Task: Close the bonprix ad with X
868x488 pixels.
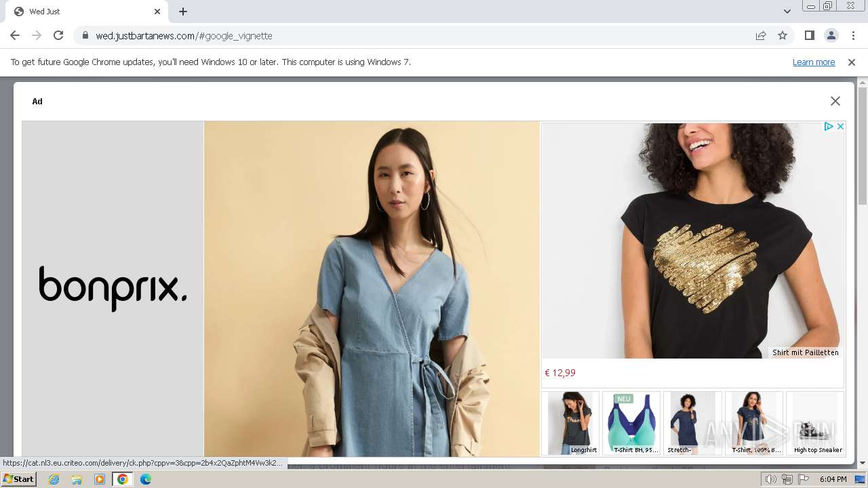Action: tap(840, 126)
